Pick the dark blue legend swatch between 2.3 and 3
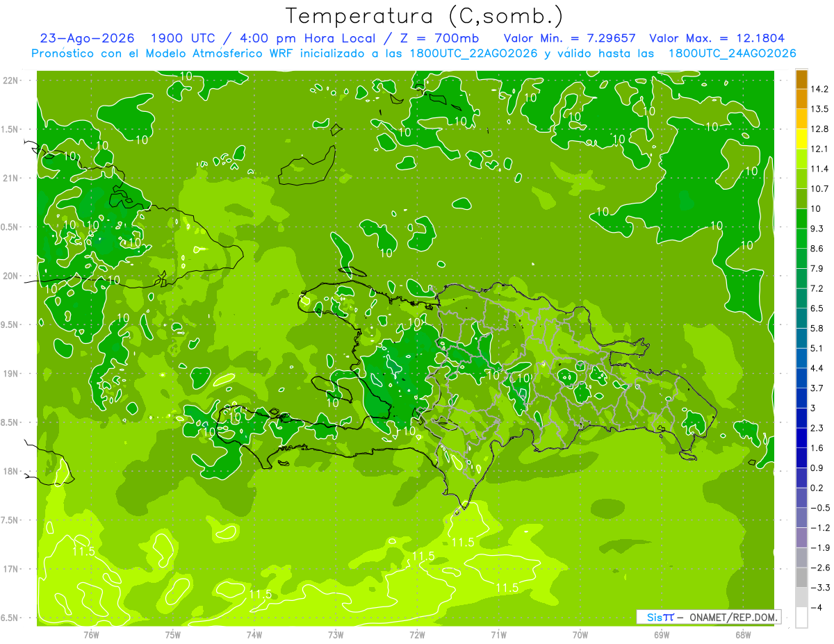This screenshot has width=834, height=644. pyautogui.click(x=801, y=418)
